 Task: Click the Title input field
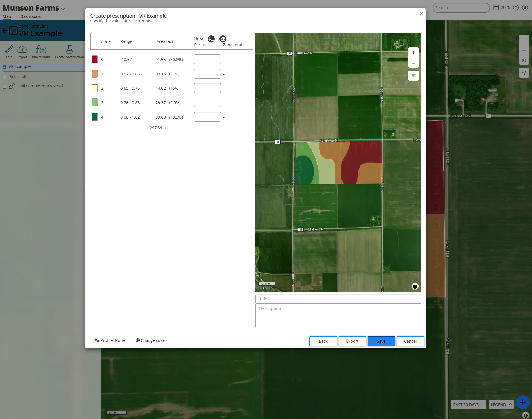pos(338,299)
